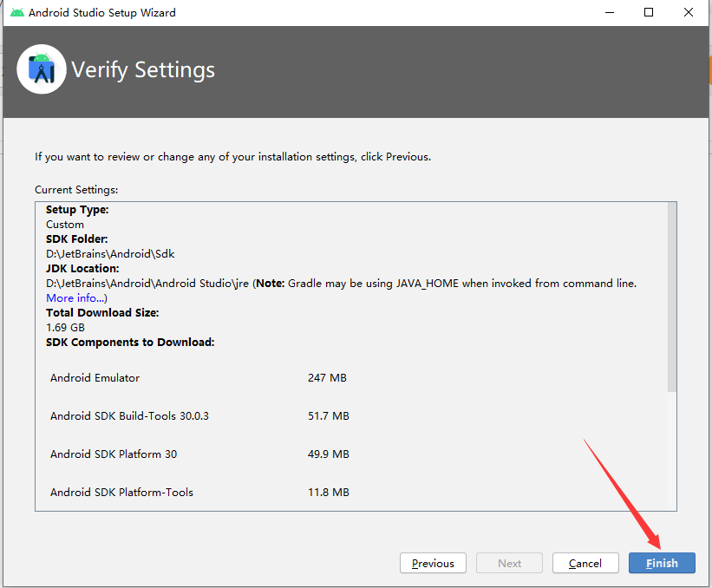Click the 11.8 MB size value

pos(329,493)
